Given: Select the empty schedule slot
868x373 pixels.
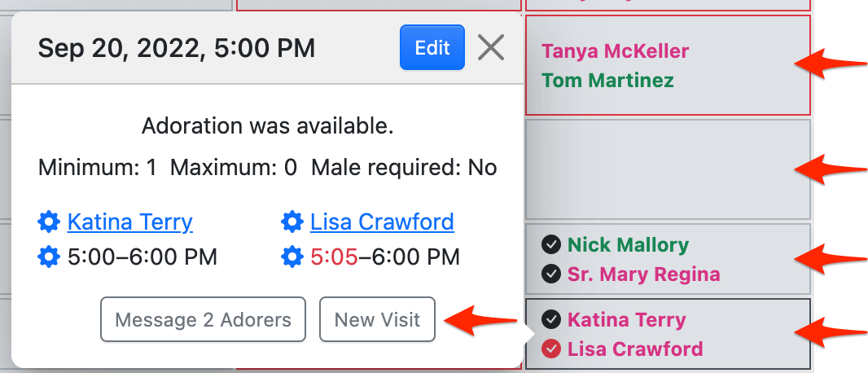Looking at the screenshot, I should click(668, 169).
